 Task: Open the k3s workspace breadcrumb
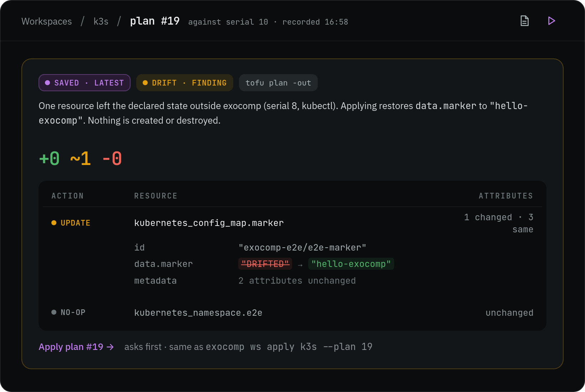[101, 21]
